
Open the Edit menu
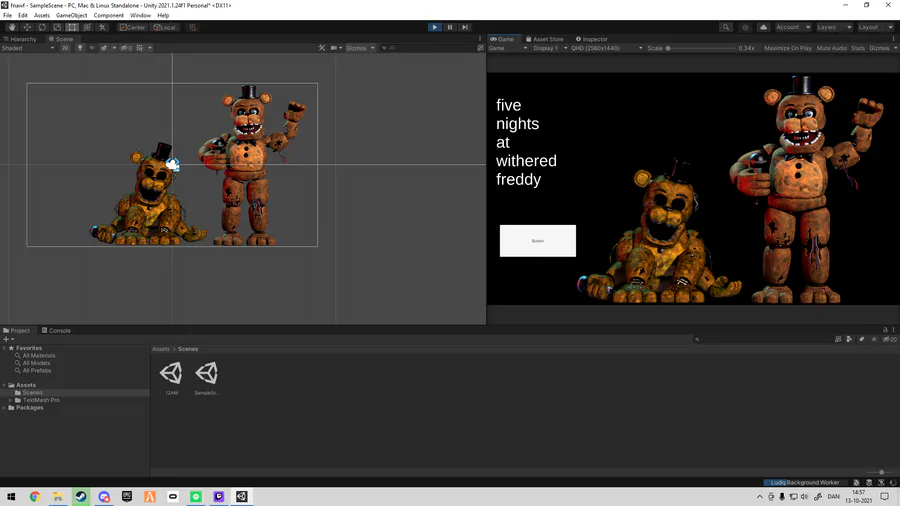(23, 15)
